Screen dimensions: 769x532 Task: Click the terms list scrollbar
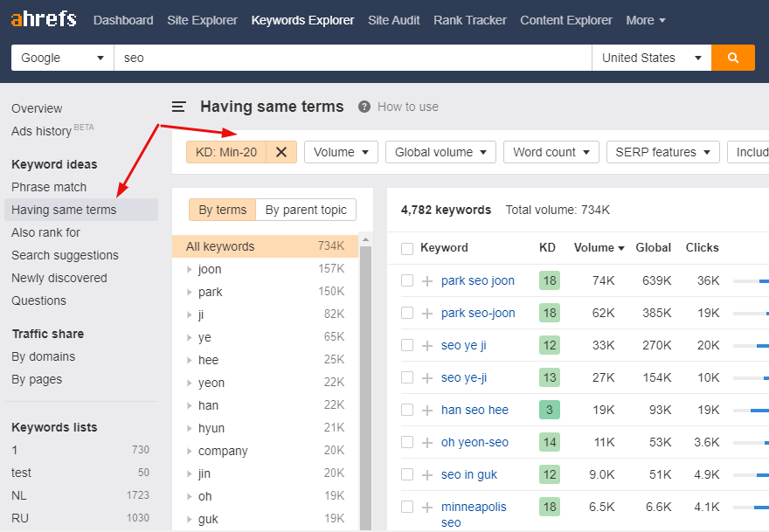(x=365, y=387)
